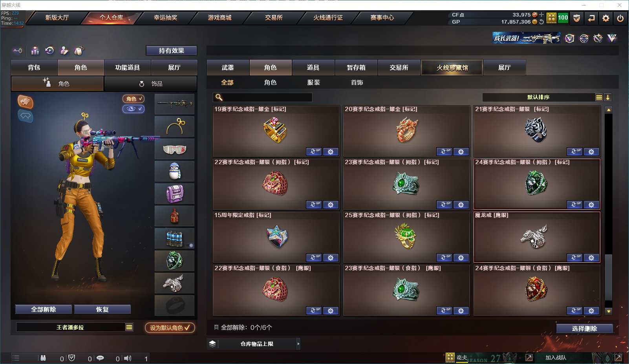Select the purple backpack accessory slot
This screenshot has height=364, width=629.
pyautogui.click(x=174, y=194)
